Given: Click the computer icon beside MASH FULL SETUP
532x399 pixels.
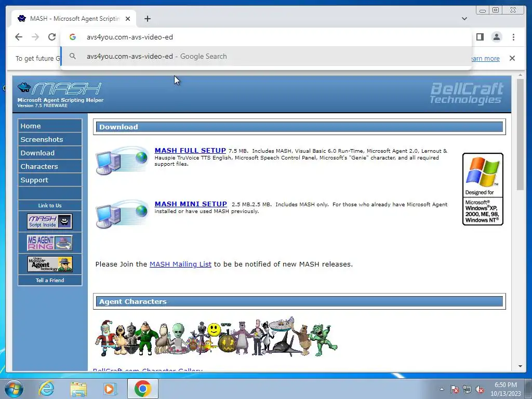Looking at the screenshot, I should 122,161.
